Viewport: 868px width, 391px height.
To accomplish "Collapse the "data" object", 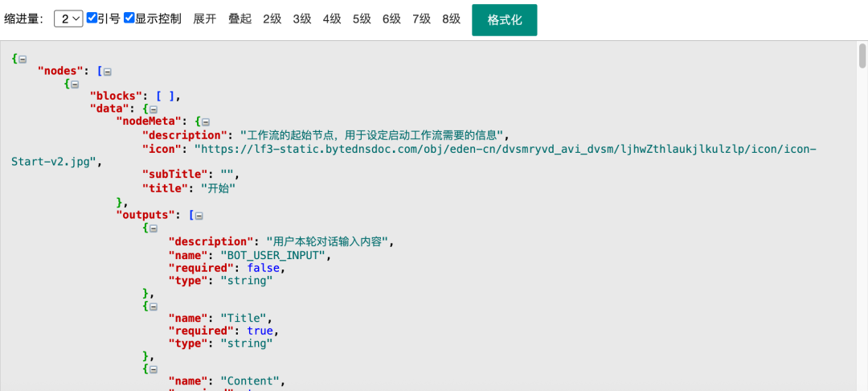I will 154,109.
